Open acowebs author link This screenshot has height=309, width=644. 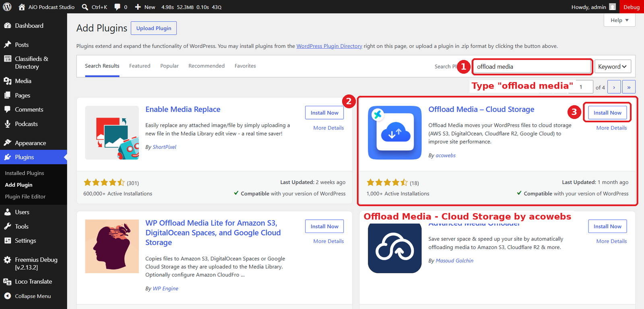(x=446, y=156)
